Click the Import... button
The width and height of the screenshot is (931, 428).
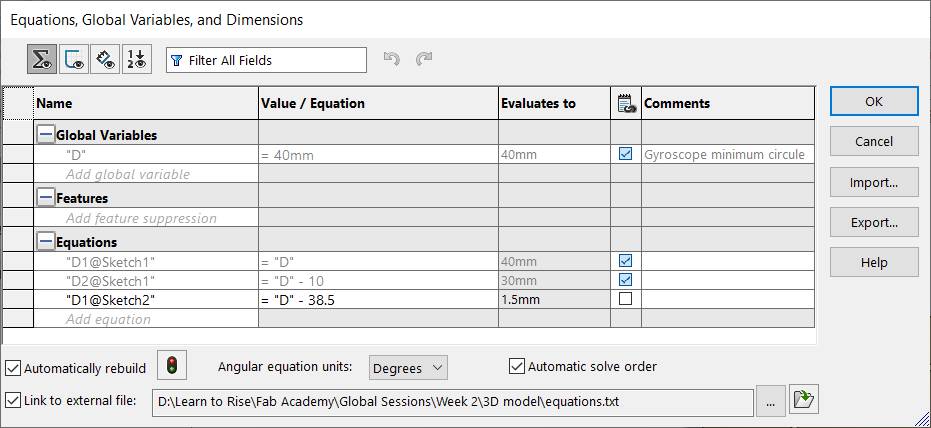(x=873, y=182)
